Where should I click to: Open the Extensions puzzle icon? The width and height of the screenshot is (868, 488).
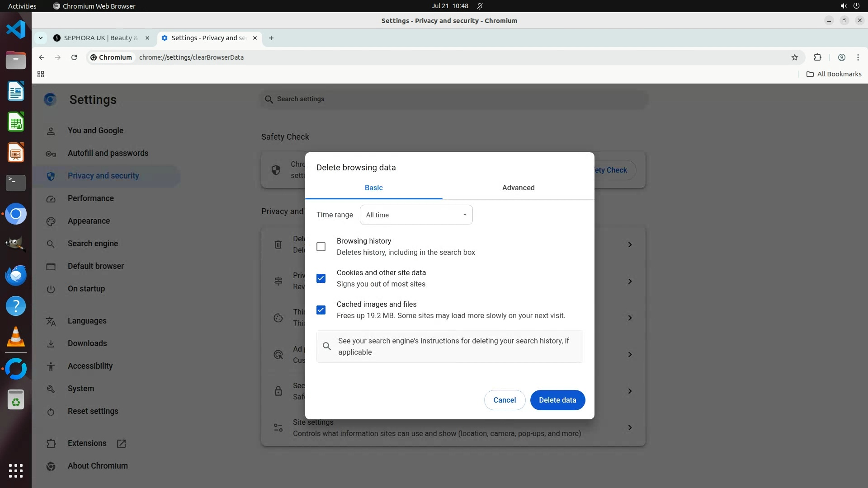[x=817, y=57]
